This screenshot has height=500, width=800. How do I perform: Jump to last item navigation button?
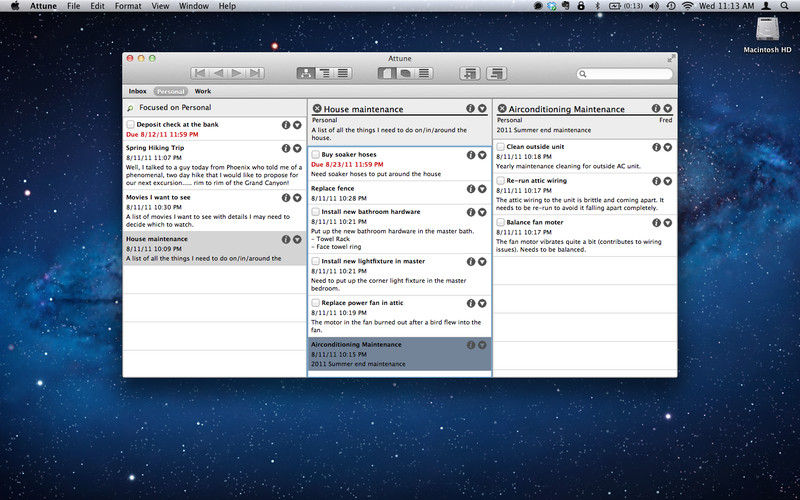point(255,73)
